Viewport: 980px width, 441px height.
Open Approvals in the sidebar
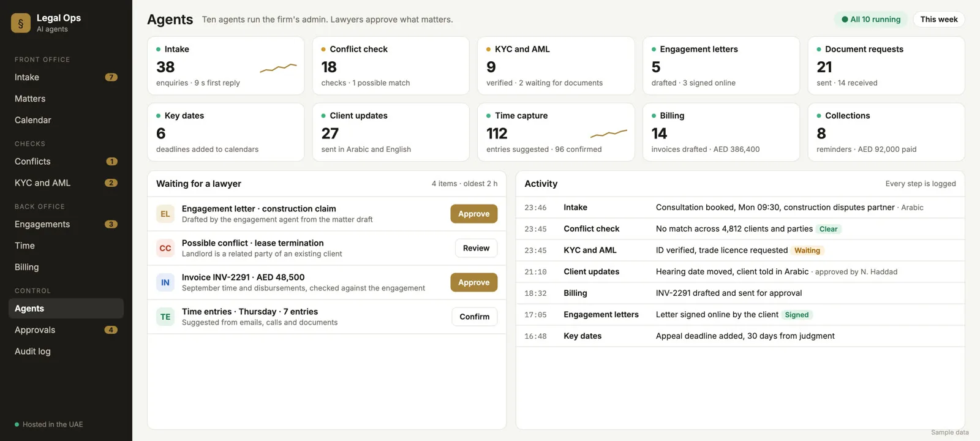(x=66, y=330)
